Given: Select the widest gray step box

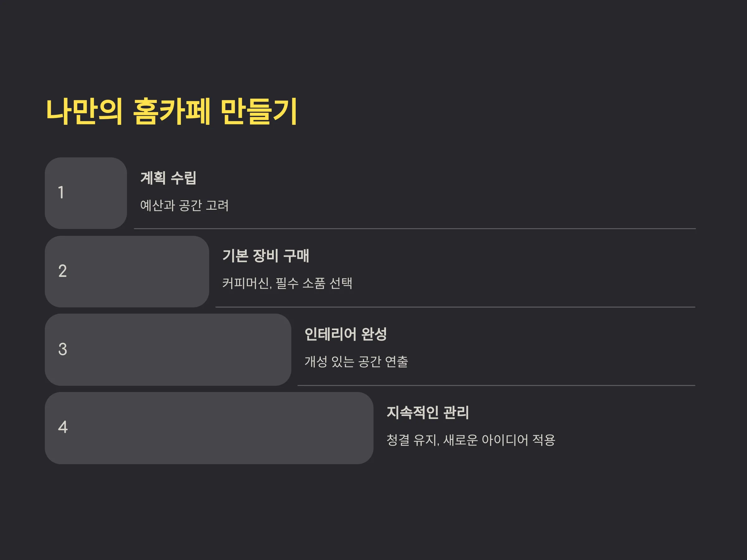Looking at the screenshot, I should pos(209,428).
